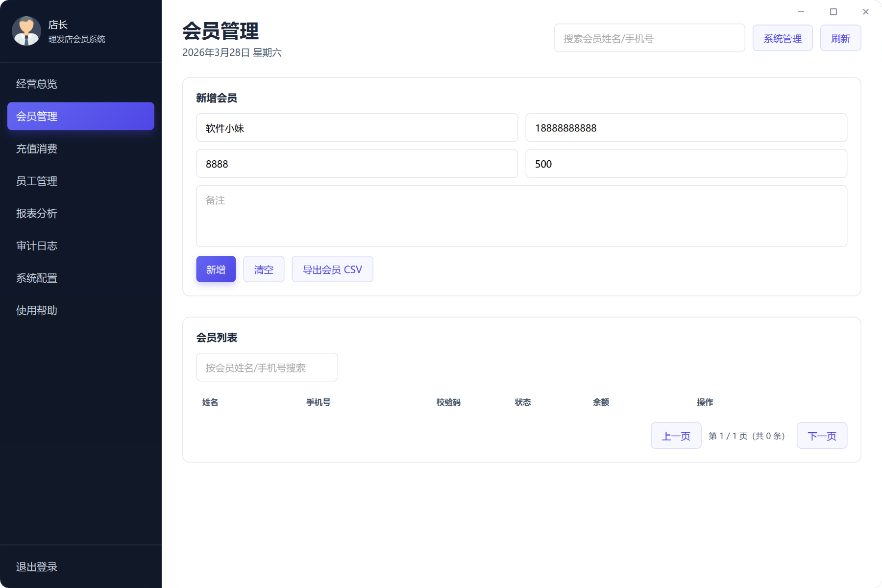The width and height of the screenshot is (882, 588).
Task: Click the 新增 button to add member
Action: [x=216, y=269]
